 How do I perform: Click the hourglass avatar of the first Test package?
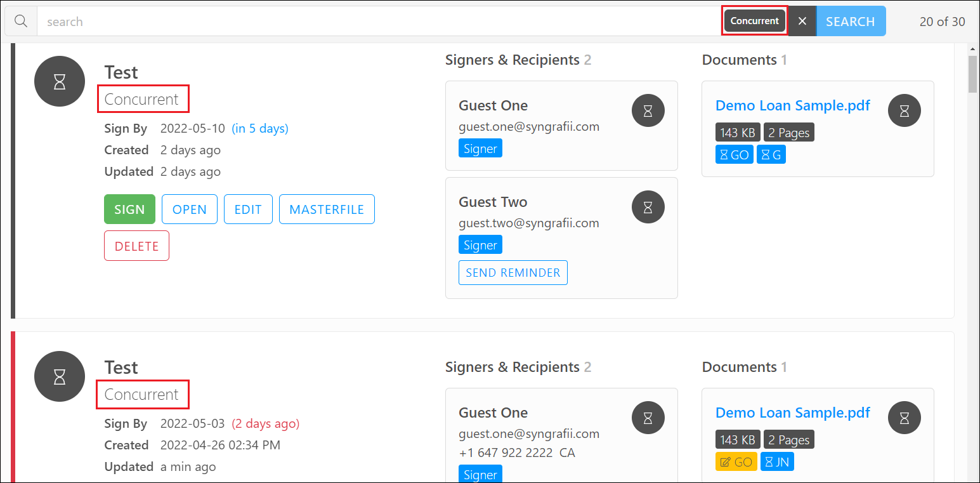click(59, 81)
